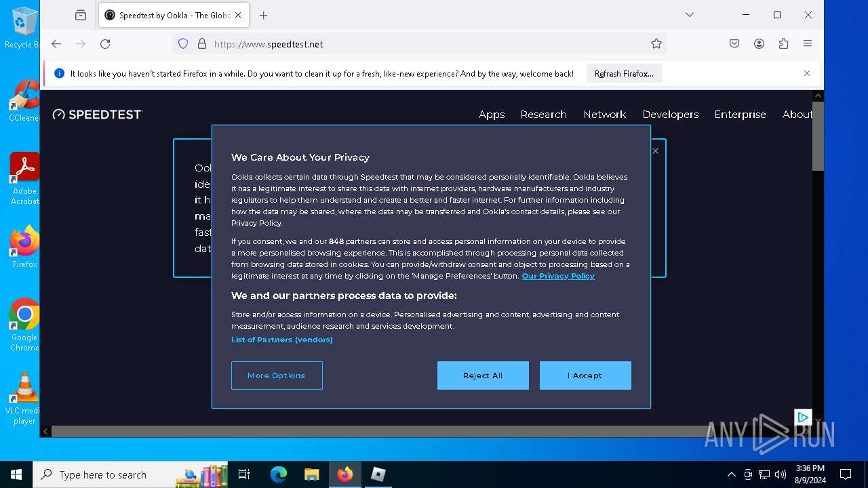The image size is (868, 488).
Task: Open the Extensions puzzle icon
Action: (x=783, y=43)
